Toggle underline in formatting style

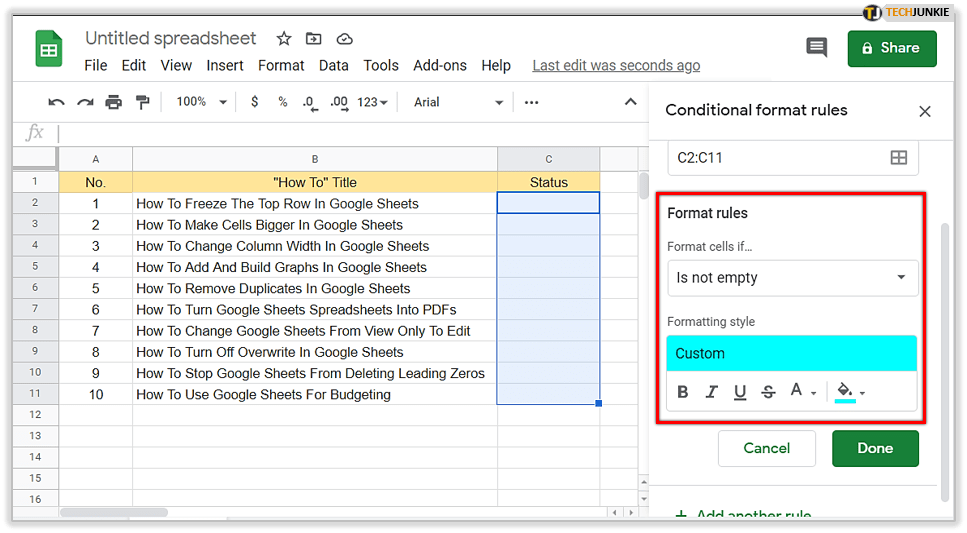click(740, 392)
